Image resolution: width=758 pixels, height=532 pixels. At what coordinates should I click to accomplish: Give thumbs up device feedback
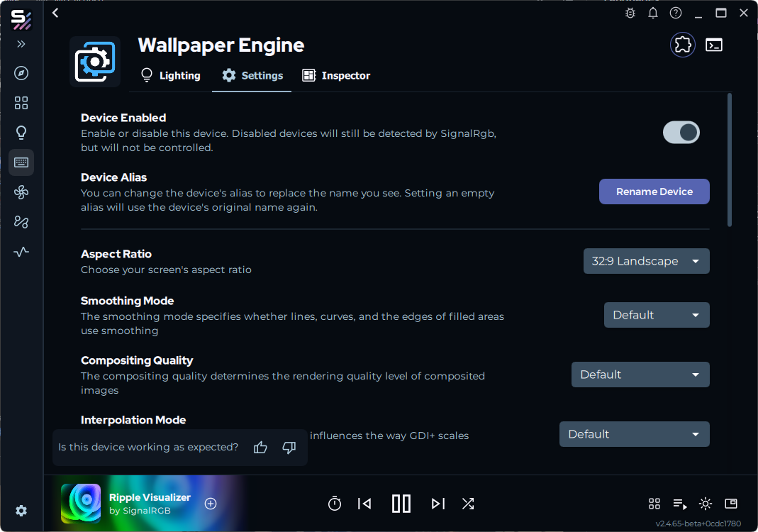260,448
